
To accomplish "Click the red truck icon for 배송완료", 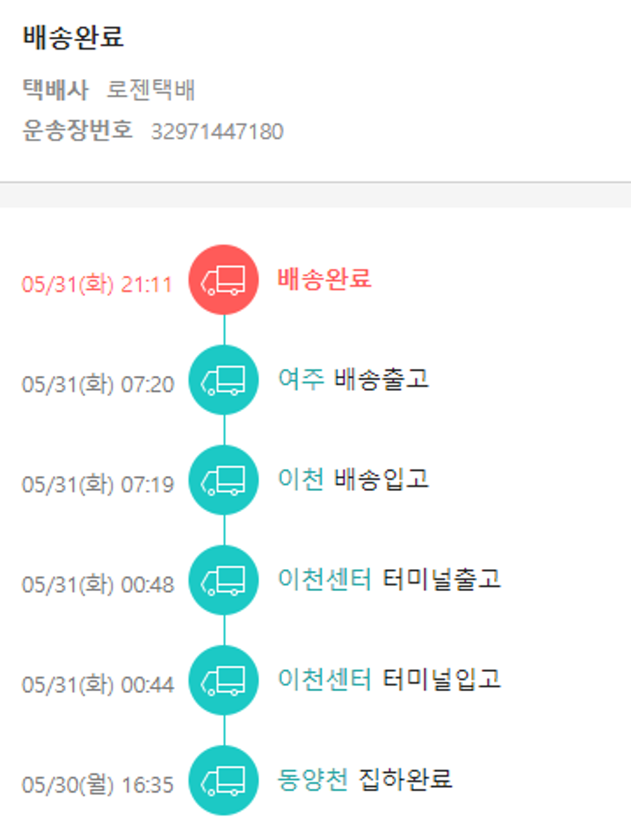I will coord(224,280).
